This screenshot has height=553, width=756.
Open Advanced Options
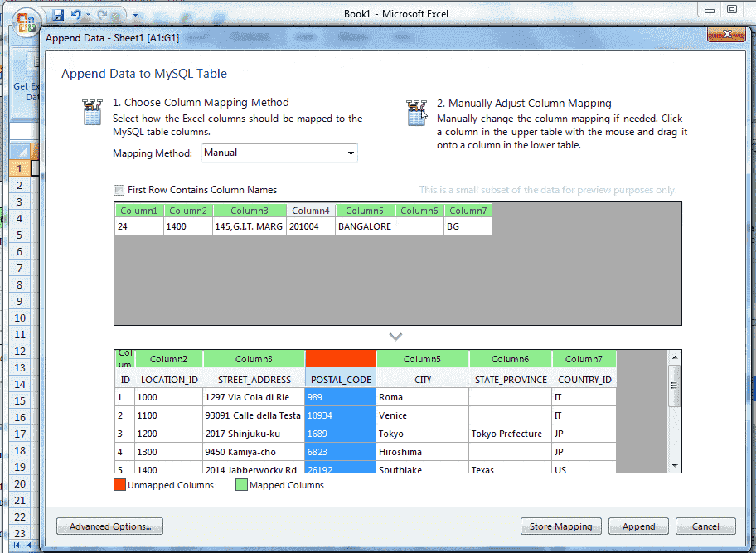pyautogui.click(x=109, y=526)
